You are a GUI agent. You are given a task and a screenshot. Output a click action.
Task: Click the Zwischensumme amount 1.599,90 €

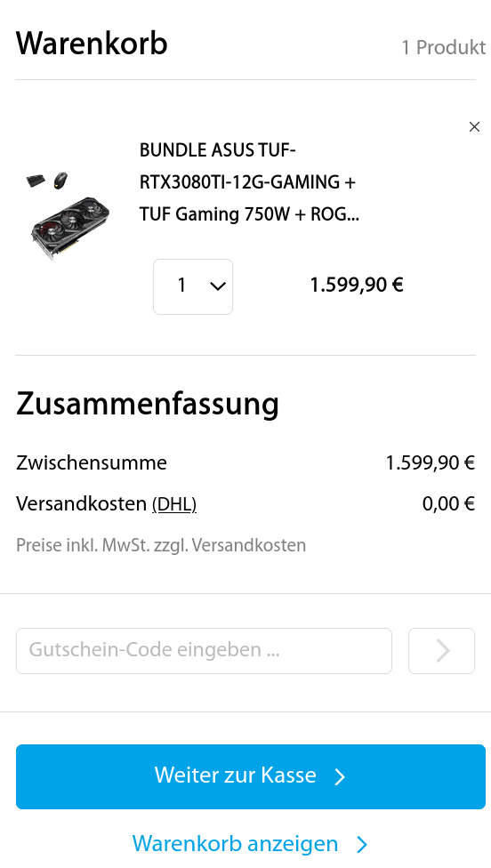[x=431, y=462]
